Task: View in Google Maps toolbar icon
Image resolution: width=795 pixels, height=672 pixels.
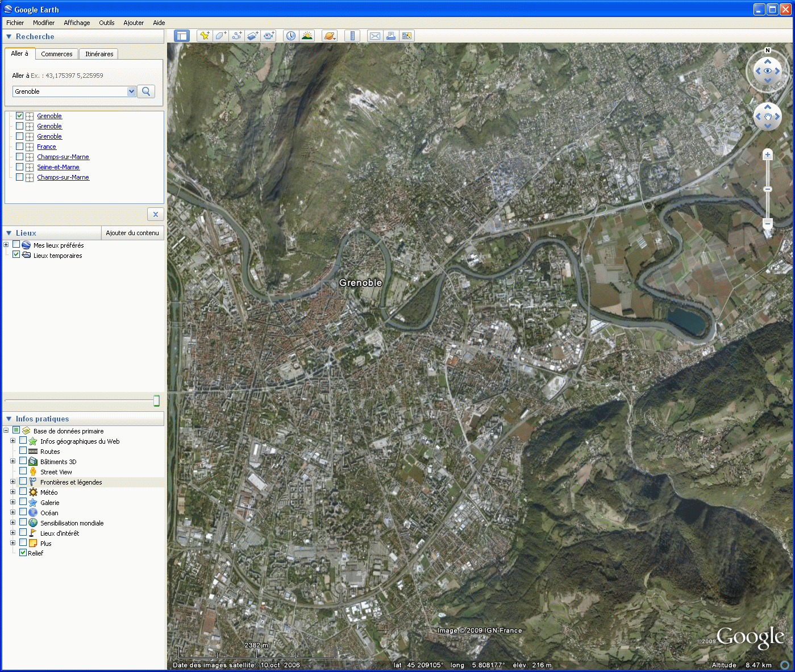Action: click(407, 36)
